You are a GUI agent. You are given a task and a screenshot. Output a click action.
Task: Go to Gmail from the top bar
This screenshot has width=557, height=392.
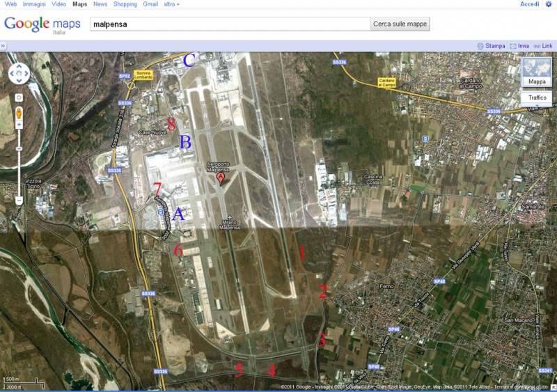point(150,4)
